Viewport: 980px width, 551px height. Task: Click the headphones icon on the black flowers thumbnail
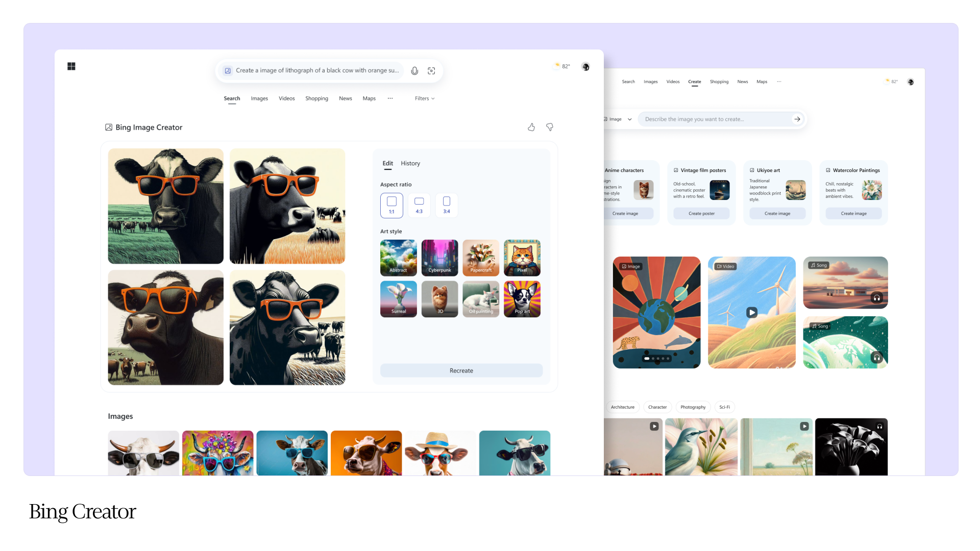coord(879,427)
